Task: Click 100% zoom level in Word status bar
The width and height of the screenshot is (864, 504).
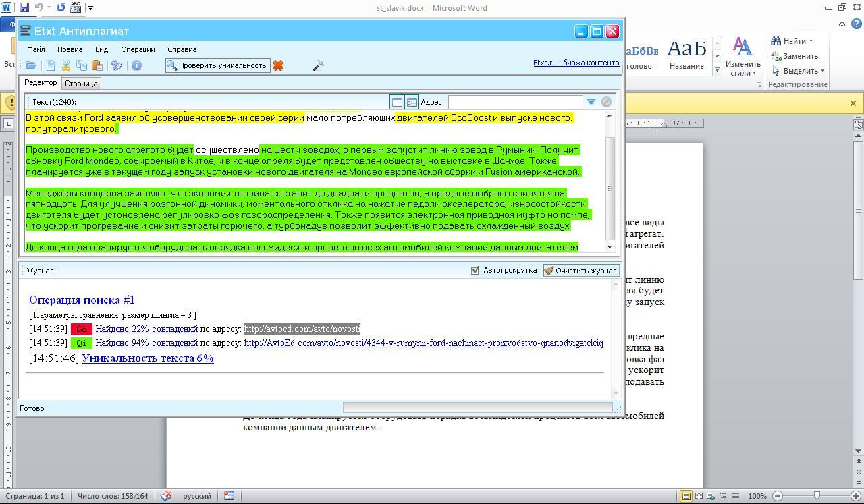Action: point(757,496)
